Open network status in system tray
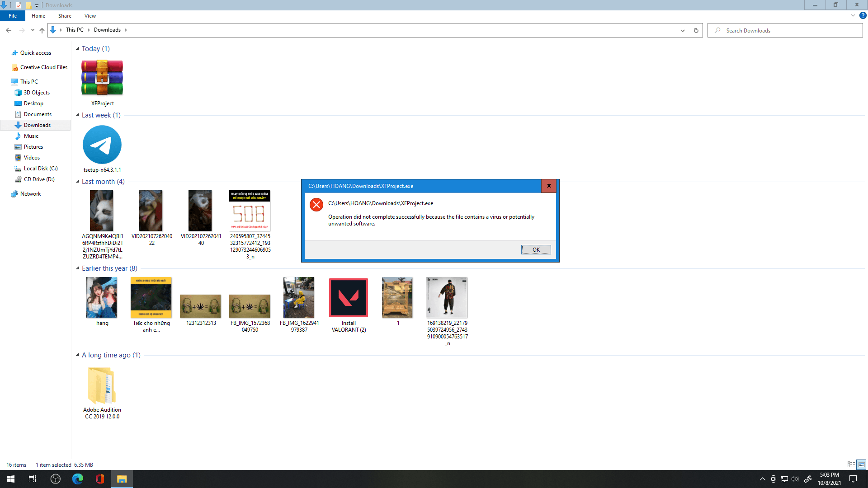Screen dimensions: 868x488 [784, 479]
